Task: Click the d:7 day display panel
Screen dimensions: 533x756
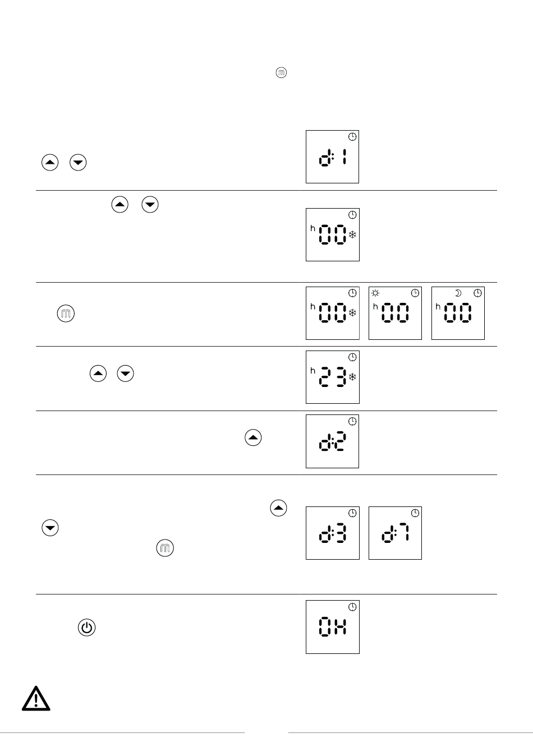Action: (395, 533)
